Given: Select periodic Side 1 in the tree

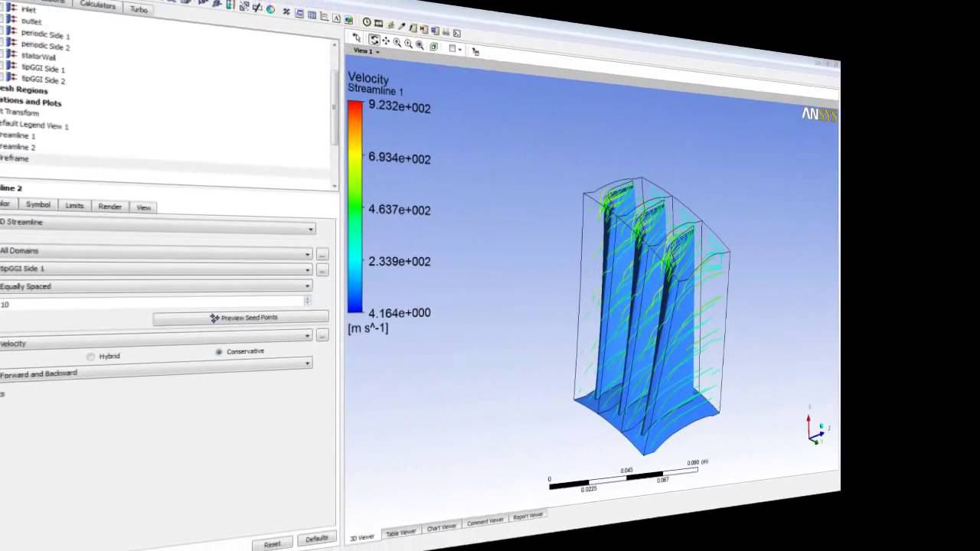Looking at the screenshot, I should 45,34.
